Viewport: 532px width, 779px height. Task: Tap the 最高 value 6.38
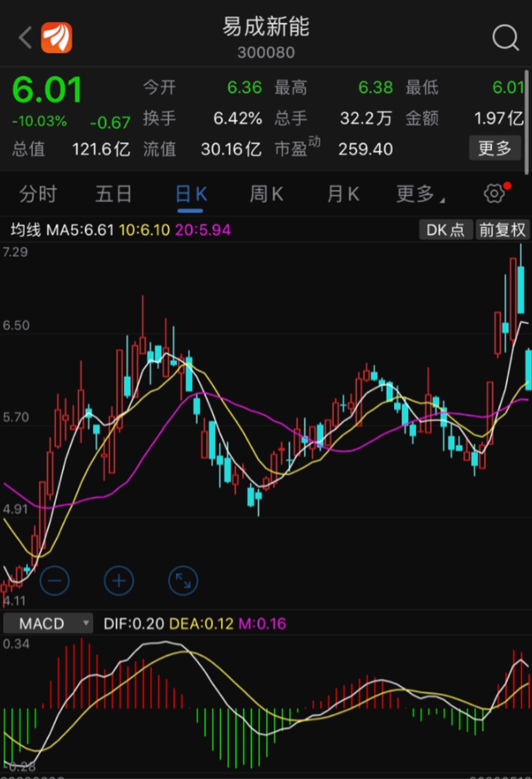[376, 87]
